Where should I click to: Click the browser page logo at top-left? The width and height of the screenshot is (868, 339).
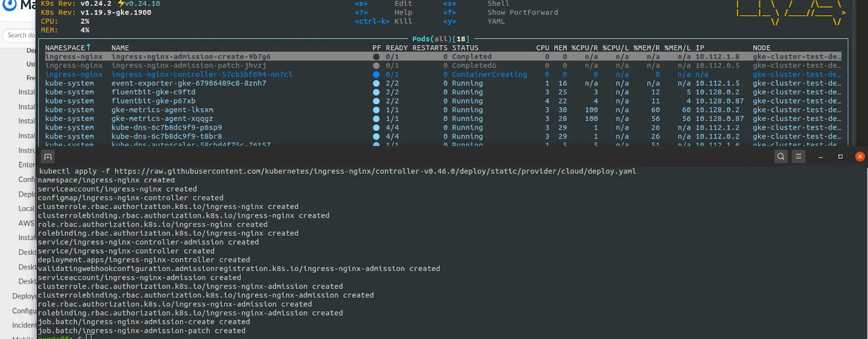(9, 5)
